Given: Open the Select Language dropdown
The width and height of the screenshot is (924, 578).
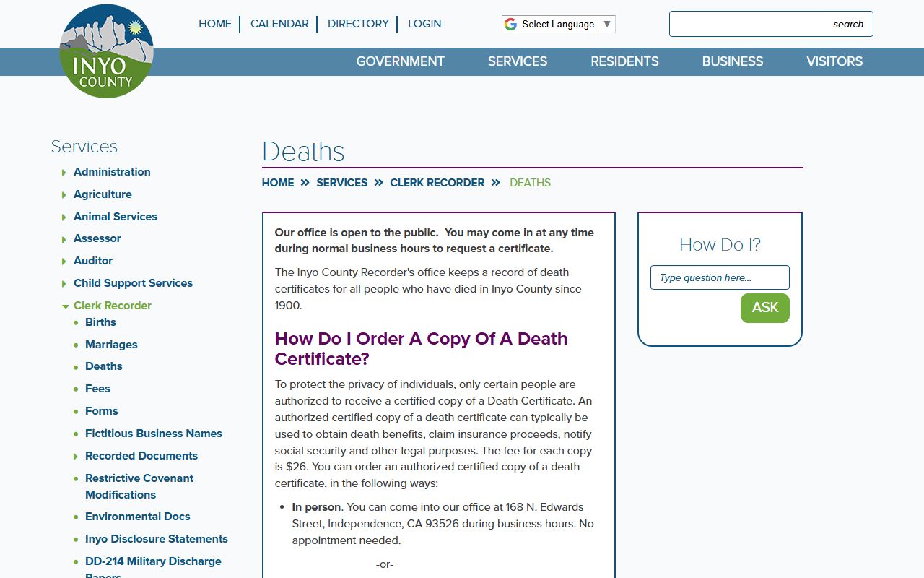Looking at the screenshot, I should (558, 24).
